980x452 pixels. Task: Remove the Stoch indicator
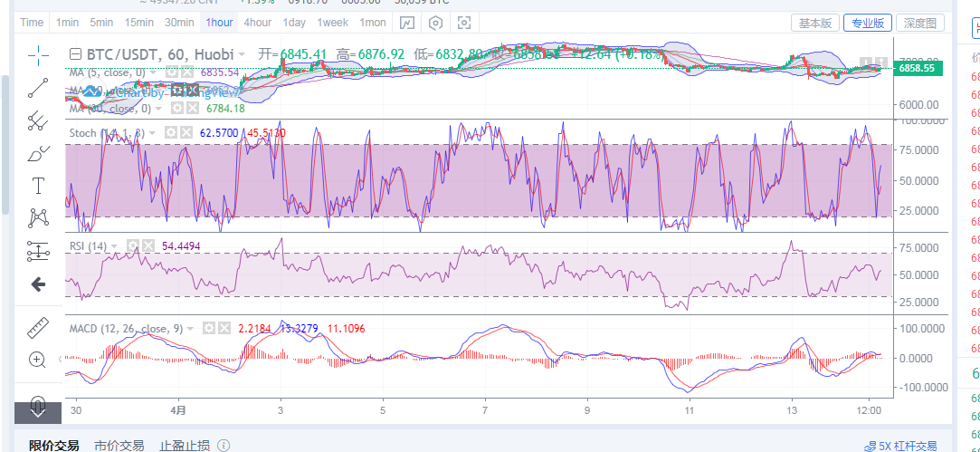pyautogui.click(x=186, y=133)
